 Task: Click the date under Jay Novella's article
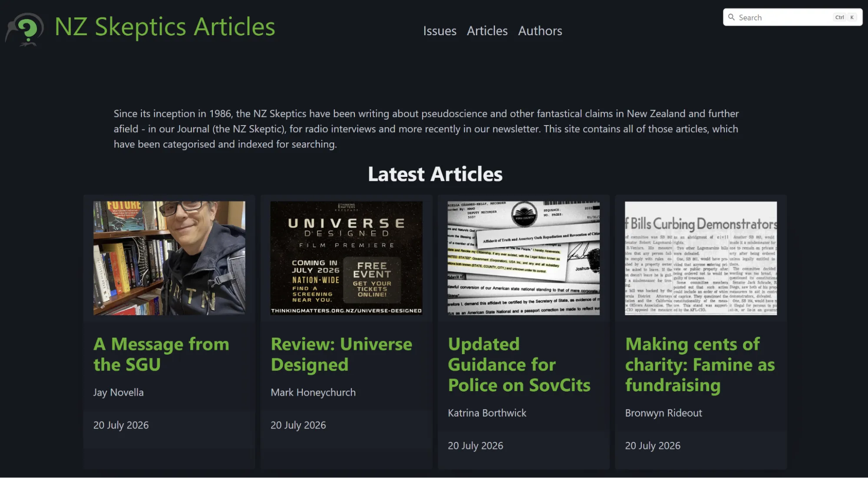click(x=121, y=425)
